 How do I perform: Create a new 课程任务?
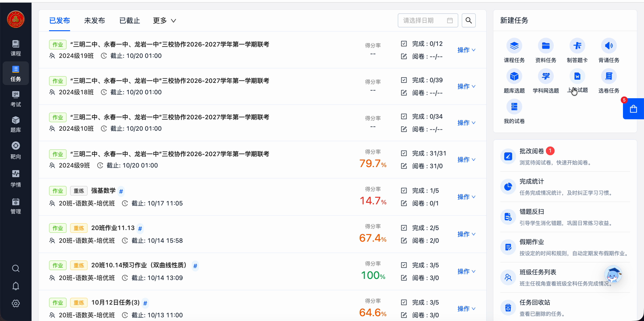pyautogui.click(x=514, y=51)
